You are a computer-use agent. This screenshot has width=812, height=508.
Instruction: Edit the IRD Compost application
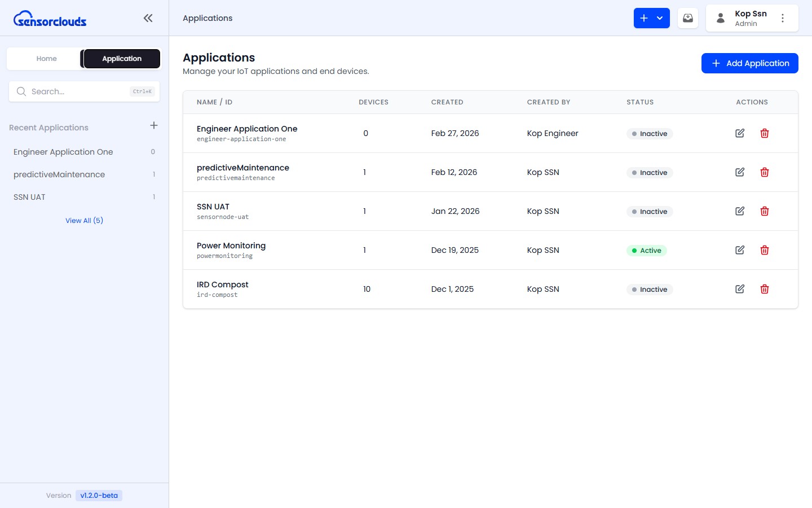tap(740, 289)
